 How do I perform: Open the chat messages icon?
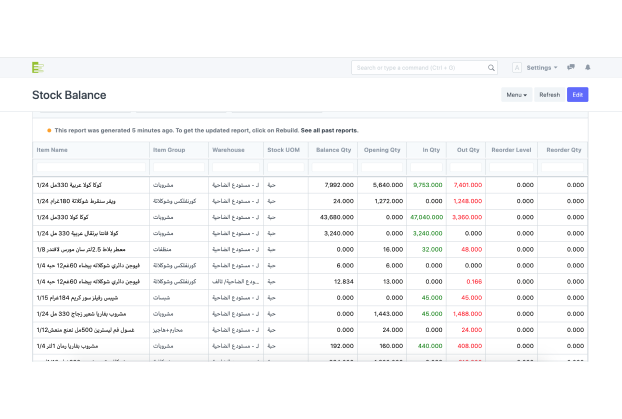(571, 67)
